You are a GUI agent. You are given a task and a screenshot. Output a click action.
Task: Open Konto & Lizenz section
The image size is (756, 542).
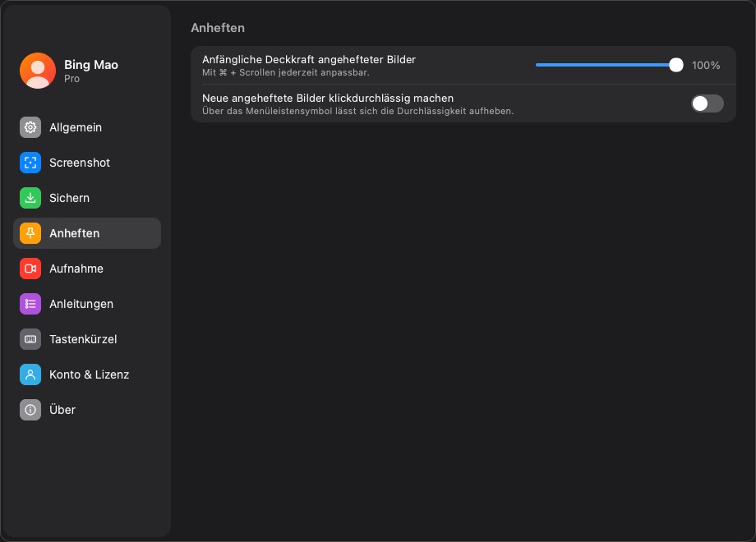tap(87, 374)
